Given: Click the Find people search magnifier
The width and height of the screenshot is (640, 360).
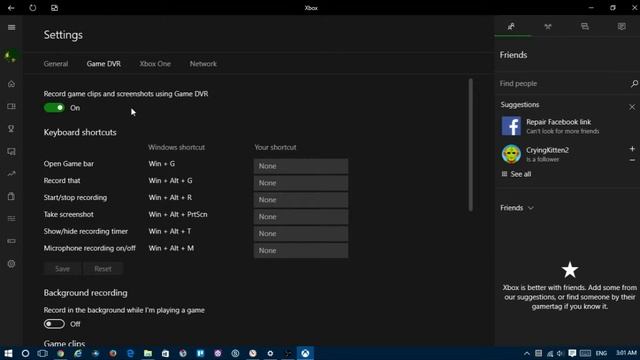Looking at the screenshot, I should [634, 83].
